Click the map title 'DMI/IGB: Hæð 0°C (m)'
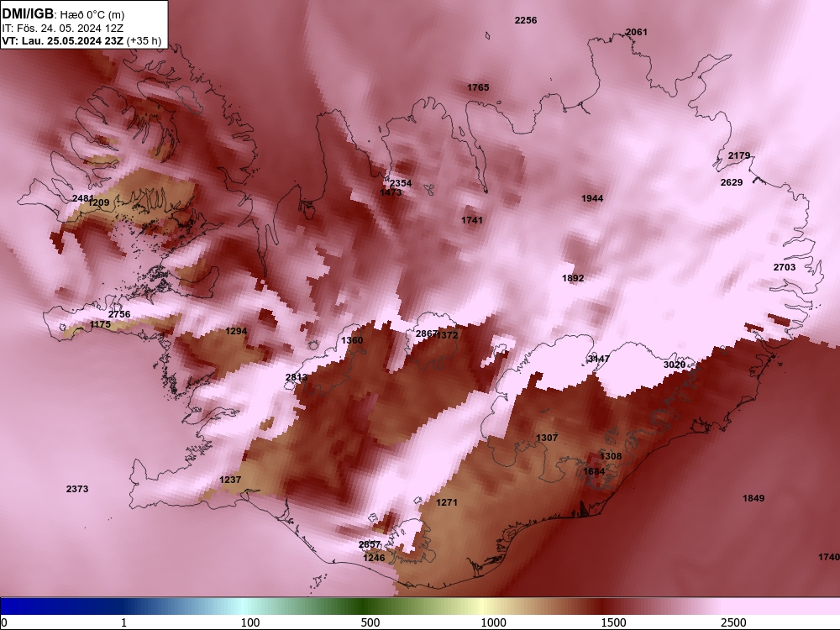 [63, 14]
